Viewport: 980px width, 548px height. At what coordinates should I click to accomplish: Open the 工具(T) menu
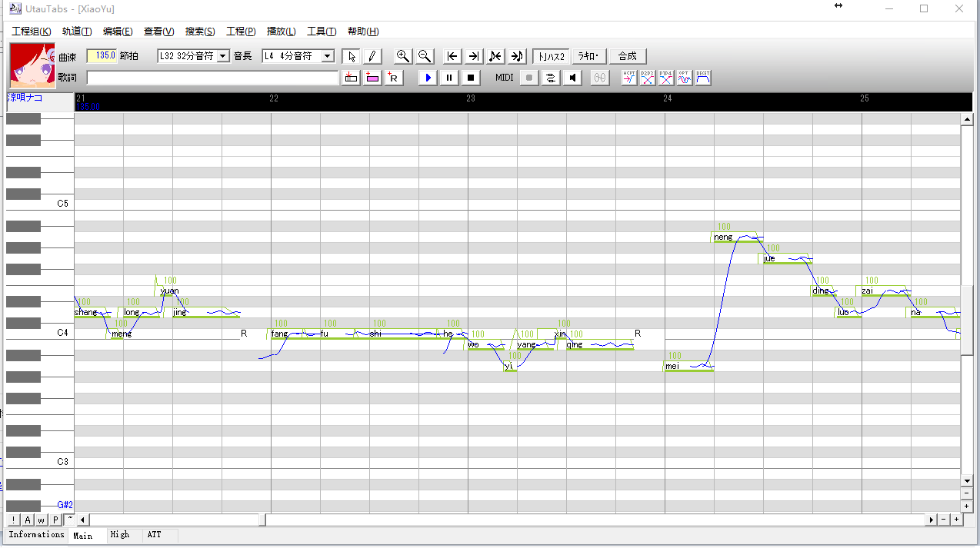[x=322, y=32]
